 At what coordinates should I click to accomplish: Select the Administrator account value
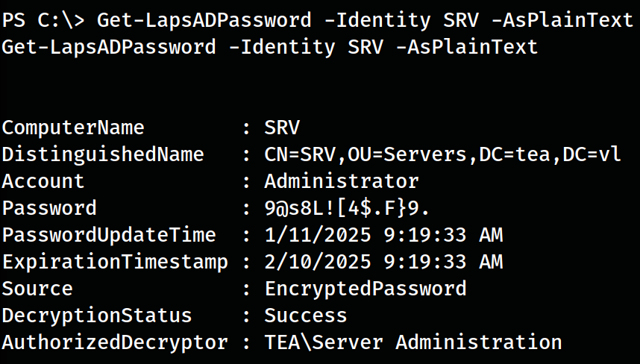[x=342, y=181]
